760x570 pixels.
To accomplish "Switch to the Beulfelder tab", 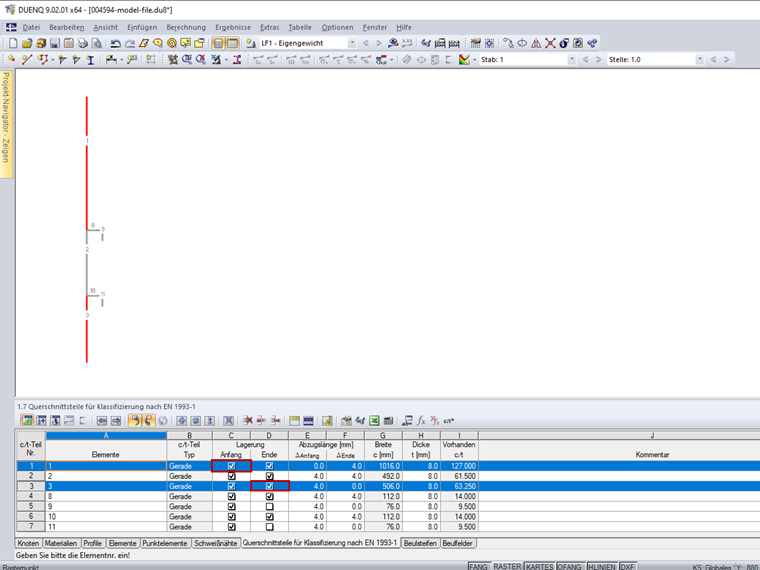I will pyautogui.click(x=458, y=543).
